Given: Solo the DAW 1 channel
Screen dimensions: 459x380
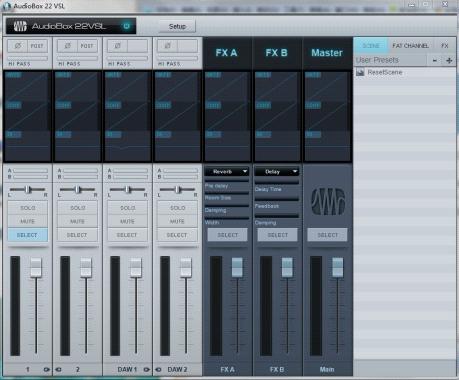Looking at the screenshot, I should click(x=128, y=208).
